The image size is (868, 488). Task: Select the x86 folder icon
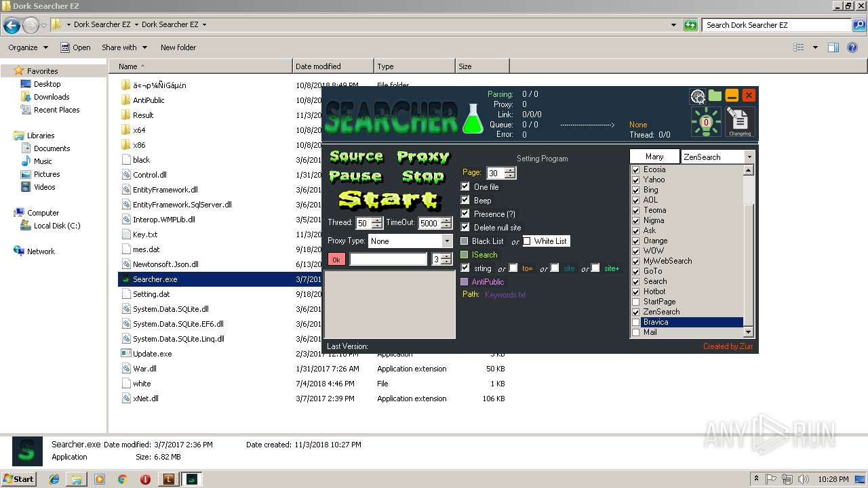(126, 145)
